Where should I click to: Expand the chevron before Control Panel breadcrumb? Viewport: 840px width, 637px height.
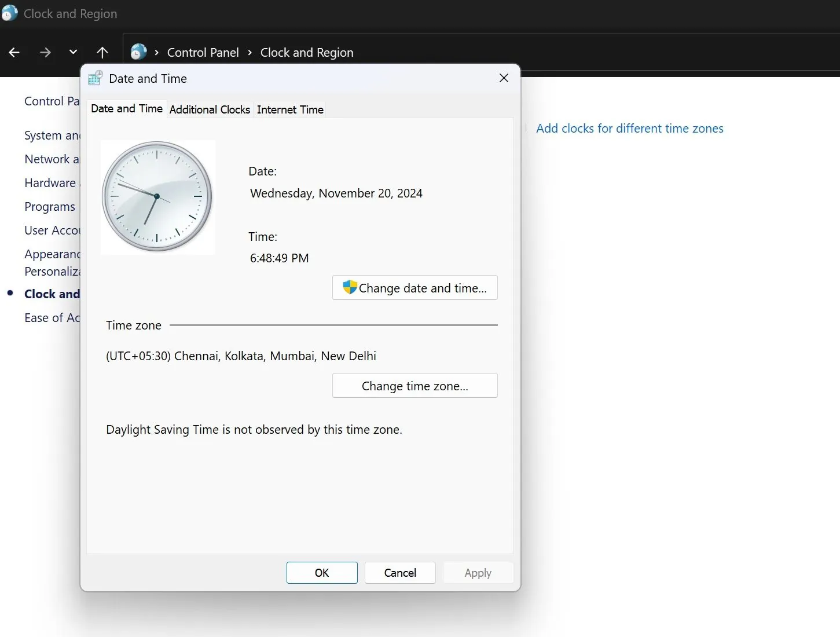[x=156, y=53]
